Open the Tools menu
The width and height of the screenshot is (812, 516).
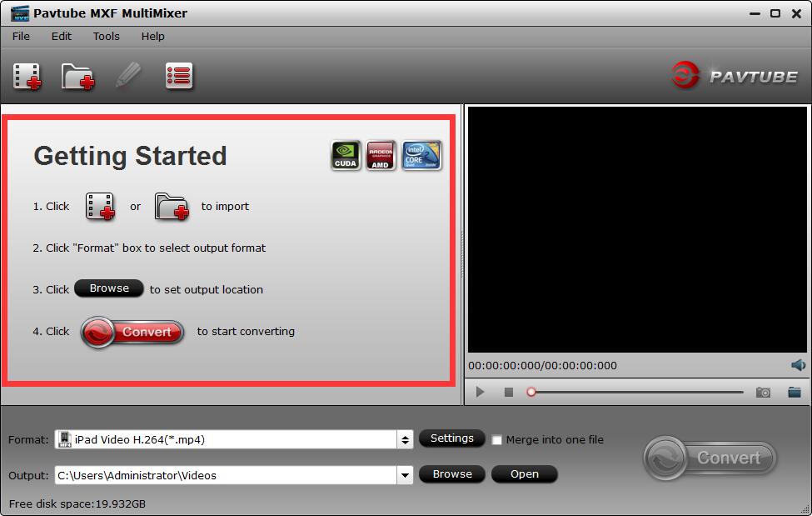tap(106, 36)
